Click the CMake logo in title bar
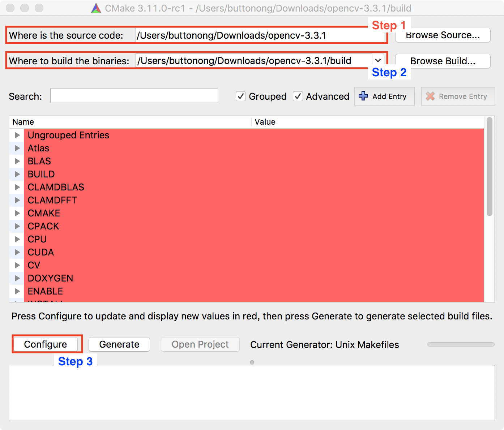The width and height of the screenshot is (504, 430). [x=96, y=8]
